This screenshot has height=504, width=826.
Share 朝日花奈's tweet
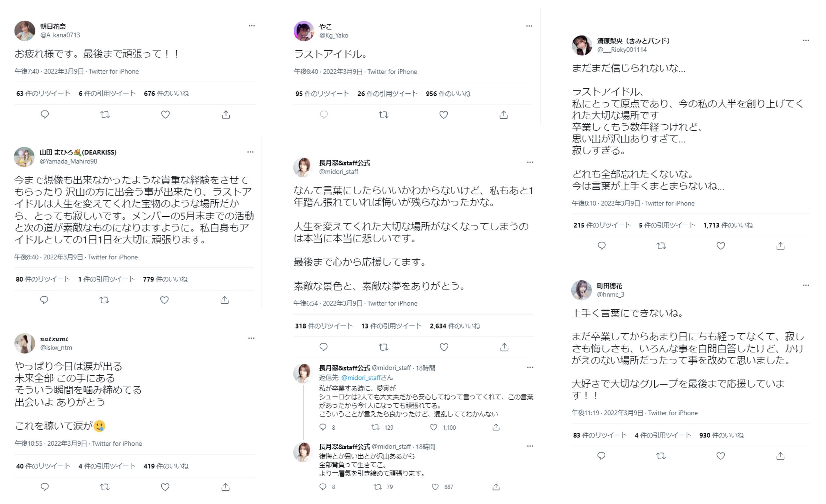click(226, 115)
